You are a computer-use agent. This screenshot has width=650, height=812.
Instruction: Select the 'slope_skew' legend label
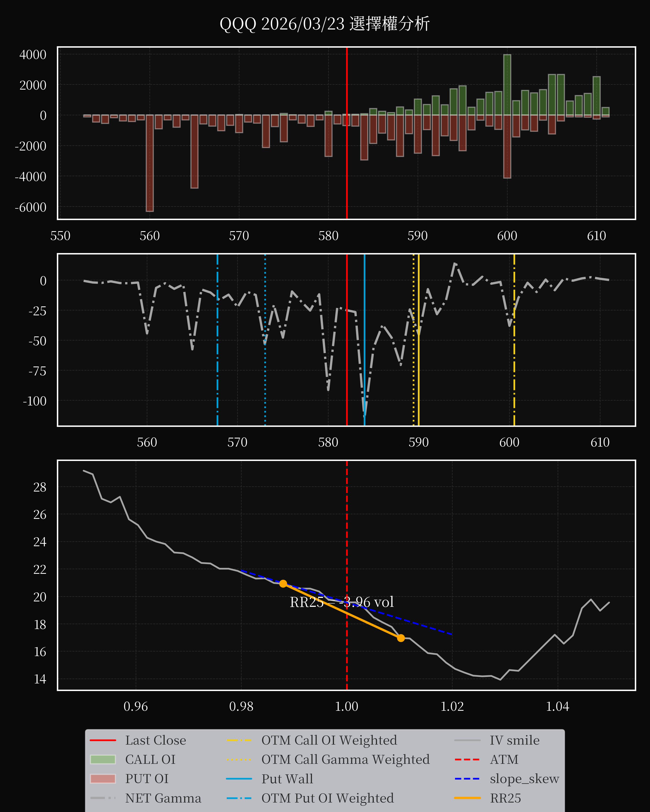(x=525, y=779)
